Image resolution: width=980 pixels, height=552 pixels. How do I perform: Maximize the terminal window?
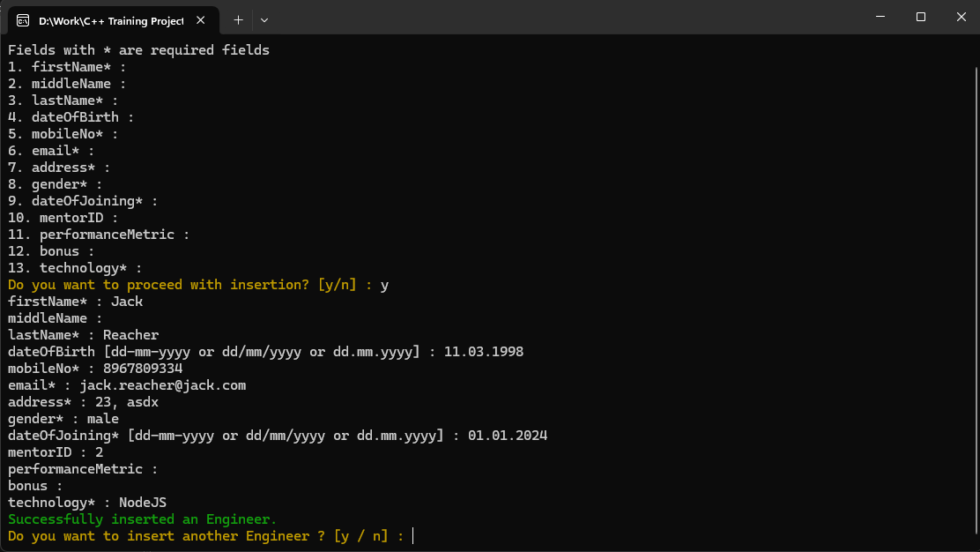click(x=921, y=17)
